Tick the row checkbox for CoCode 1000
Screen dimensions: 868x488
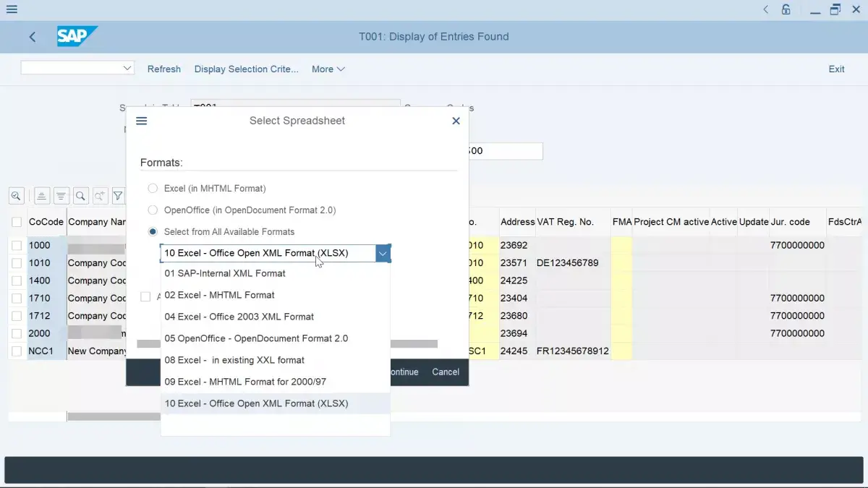point(17,246)
